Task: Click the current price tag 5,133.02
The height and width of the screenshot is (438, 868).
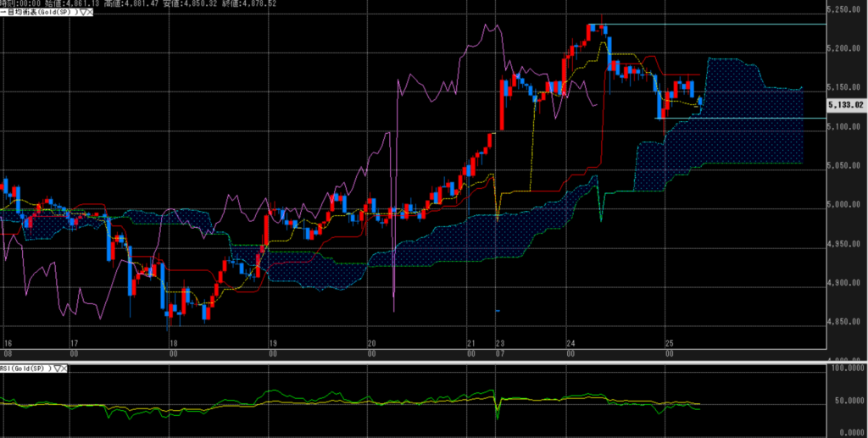Action: [846, 105]
